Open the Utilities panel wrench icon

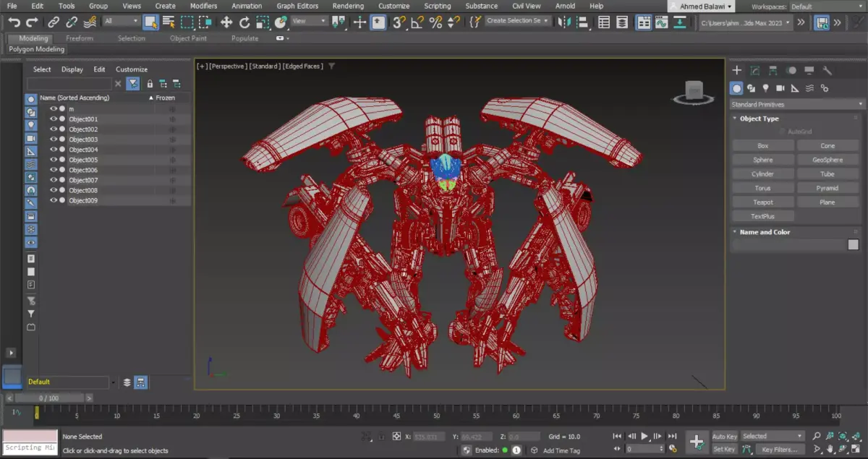tap(827, 70)
